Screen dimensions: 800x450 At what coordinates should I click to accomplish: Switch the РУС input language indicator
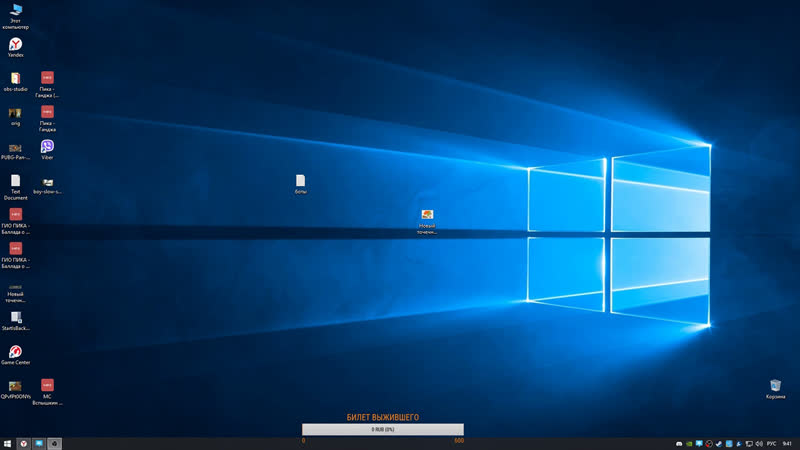(771, 444)
